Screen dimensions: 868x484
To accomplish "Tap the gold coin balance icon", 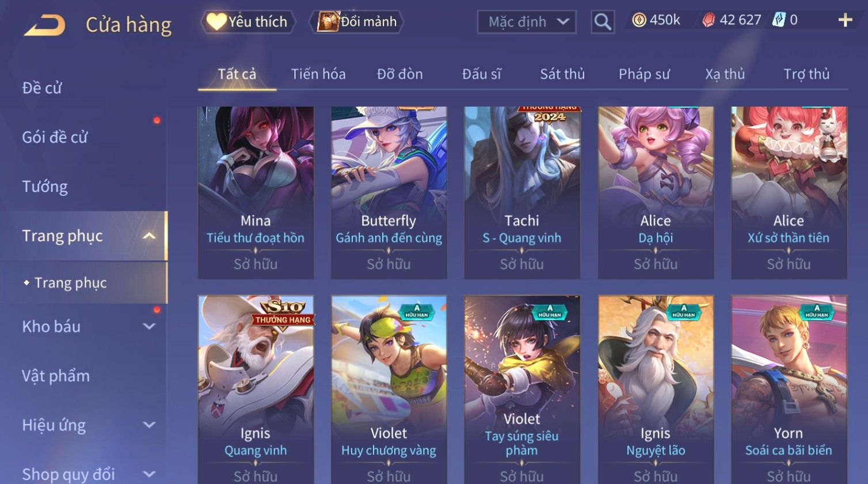I will [x=639, y=20].
